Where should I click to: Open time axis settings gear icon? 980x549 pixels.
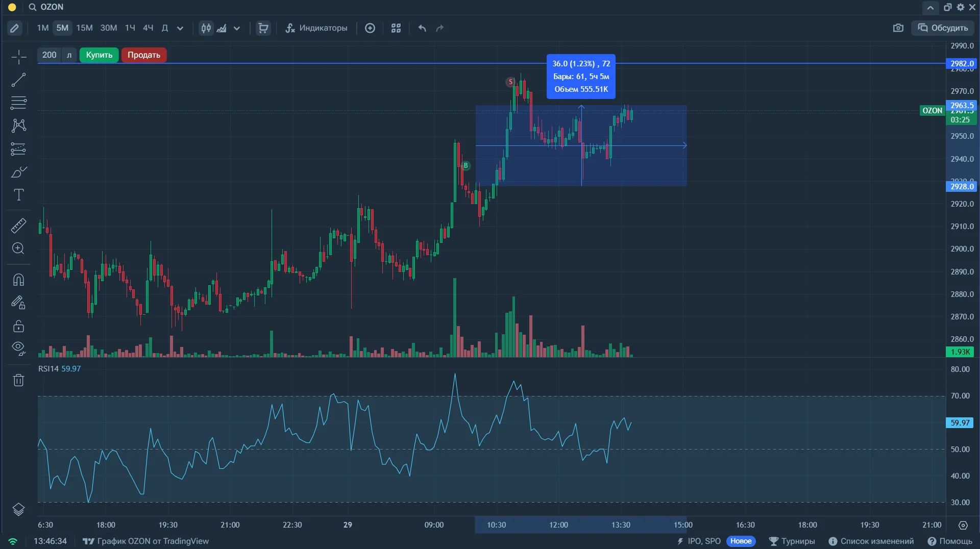(963, 525)
